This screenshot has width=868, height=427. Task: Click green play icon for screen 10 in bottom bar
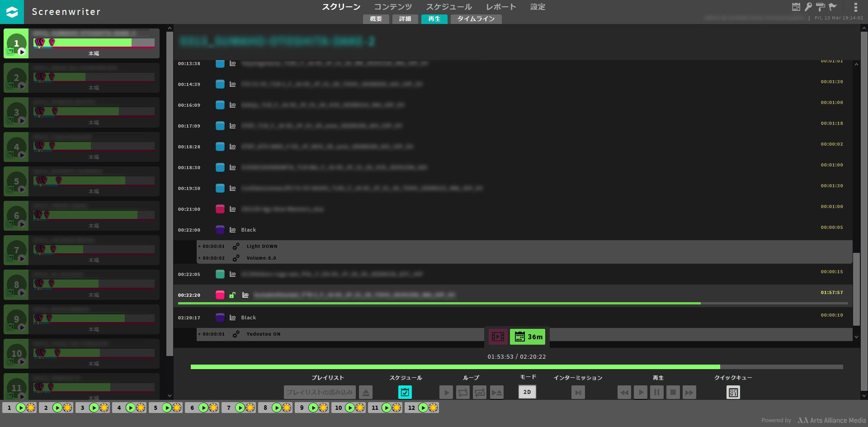(x=349, y=408)
